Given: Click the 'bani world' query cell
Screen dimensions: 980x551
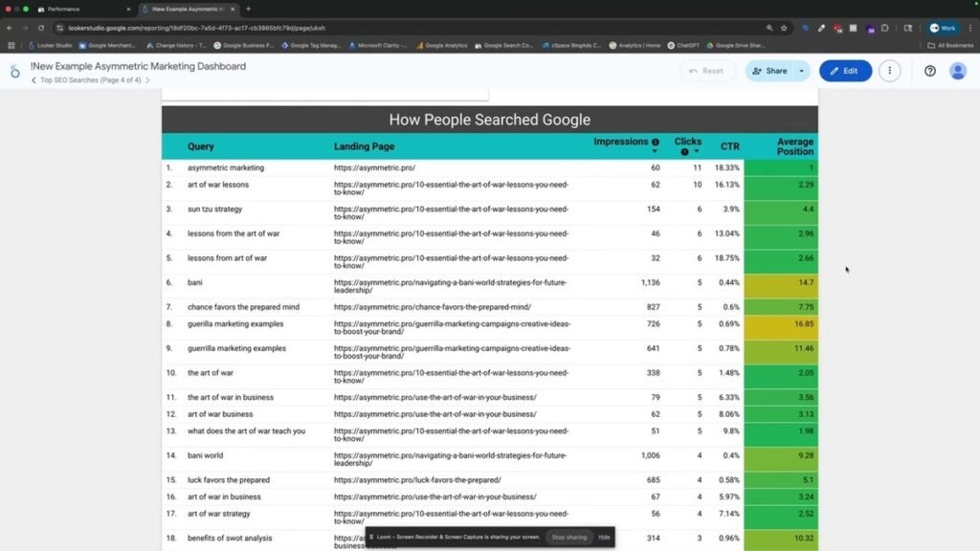Looking at the screenshot, I should click(x=205, y=455).
